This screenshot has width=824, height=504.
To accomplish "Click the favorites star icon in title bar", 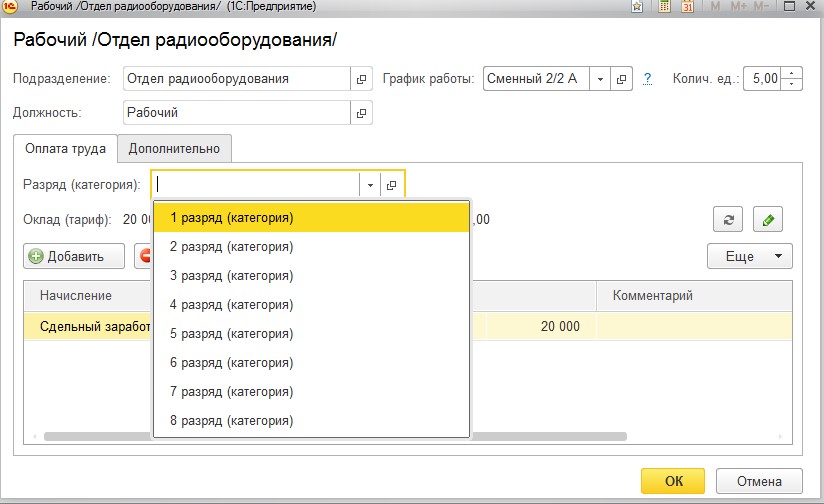I will [637, 7].
